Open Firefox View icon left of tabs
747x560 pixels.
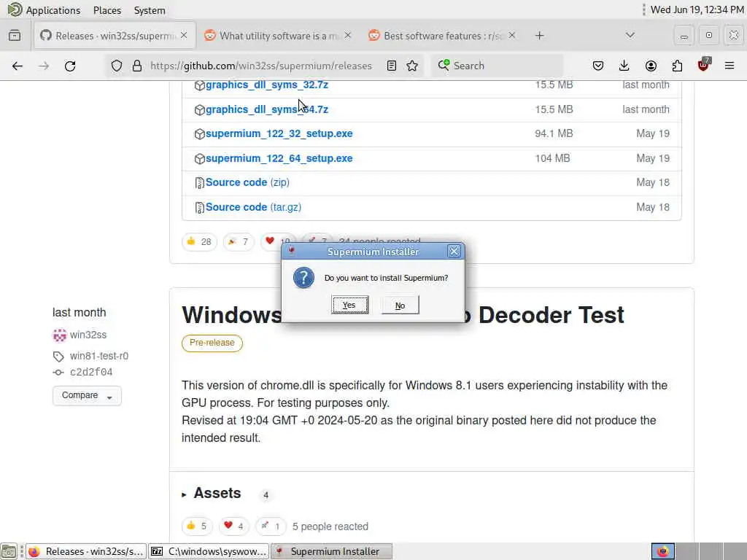coord(15,36)
